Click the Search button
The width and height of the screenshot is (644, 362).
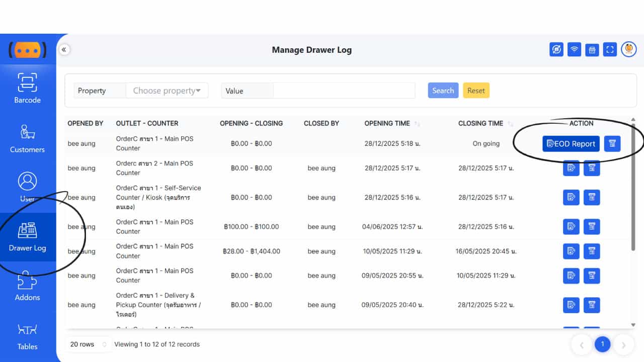pyautogui.click(x=443, y=90)
